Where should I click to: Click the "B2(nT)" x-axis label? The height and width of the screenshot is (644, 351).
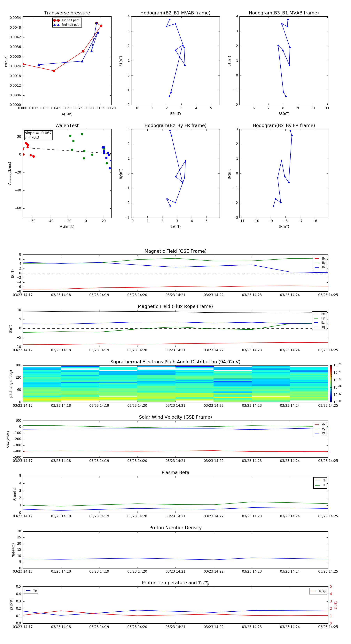click(x=175, y=114)
